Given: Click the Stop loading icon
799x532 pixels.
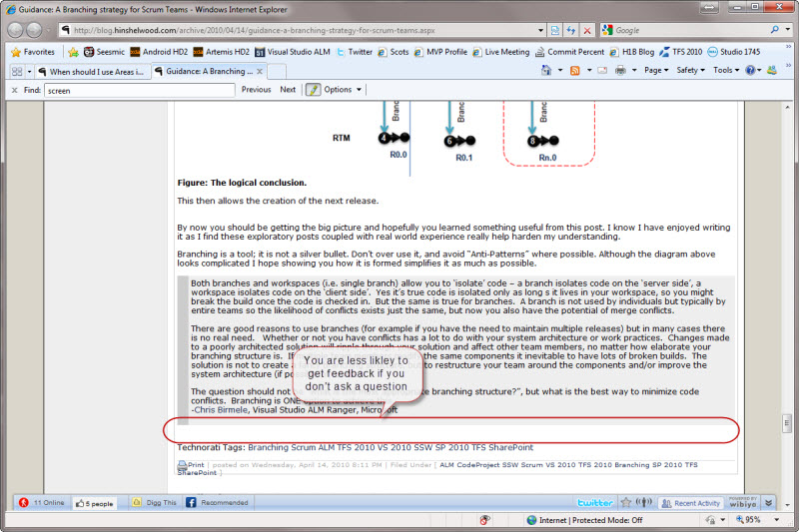Looking at the screenshot, I should (587, 30).
